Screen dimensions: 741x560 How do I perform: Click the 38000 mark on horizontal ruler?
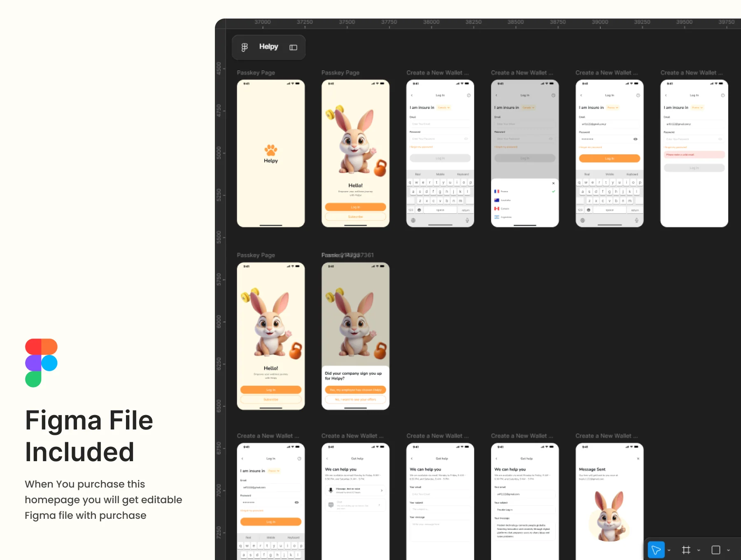click(431, 22)
